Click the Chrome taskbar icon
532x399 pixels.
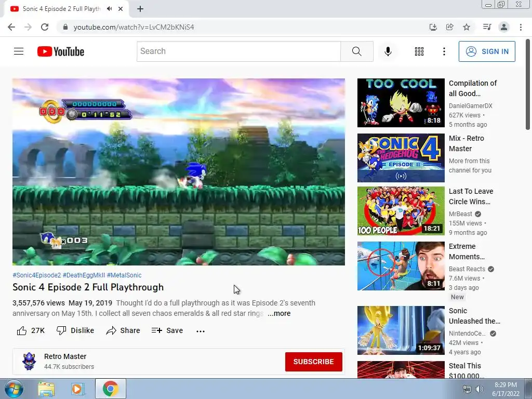point(110,389)
